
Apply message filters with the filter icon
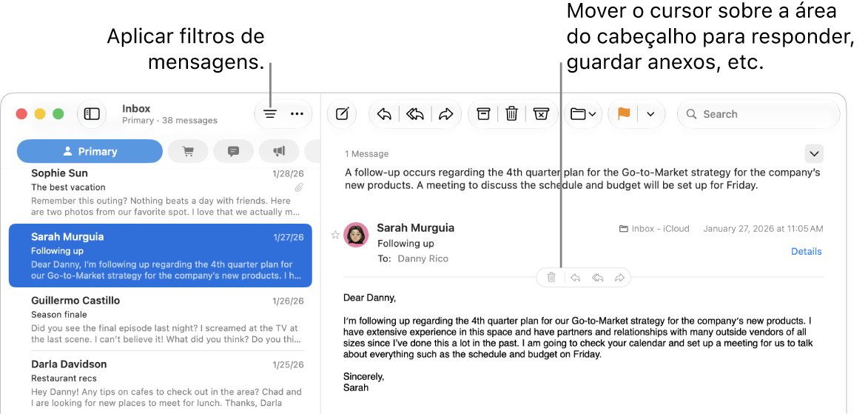[x=269, y=114]
